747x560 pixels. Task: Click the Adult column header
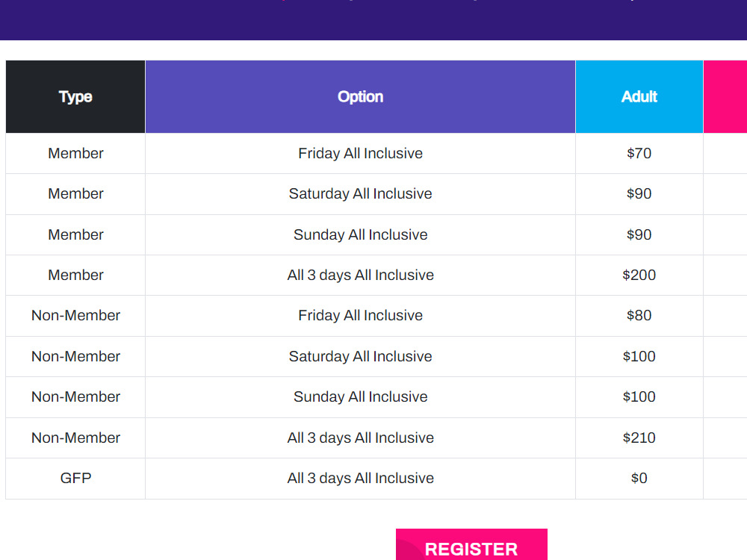pyautogui.click(x=639, y=96)
